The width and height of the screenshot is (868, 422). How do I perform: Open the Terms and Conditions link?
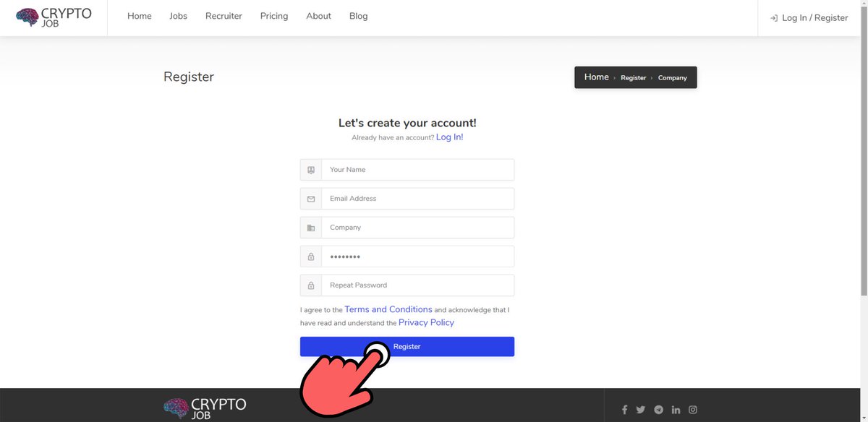(x=388, y=309)
